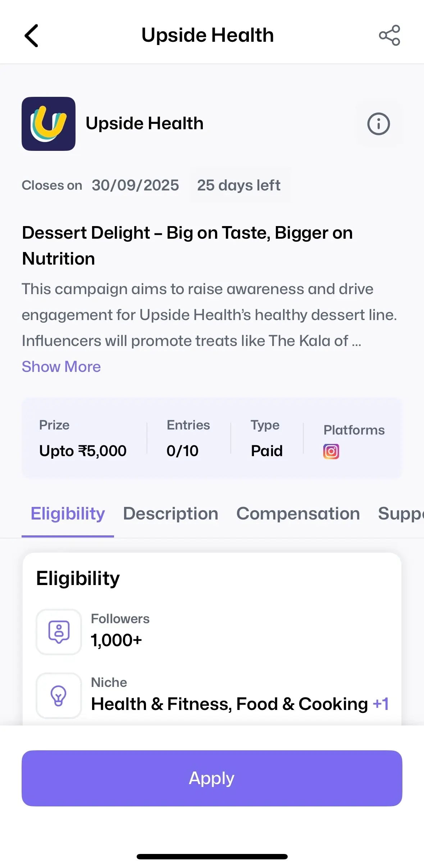Viewport: 424px width, 868px height.
Task: Tap the Niche lightbulb icon
Action: coord(59,696)
